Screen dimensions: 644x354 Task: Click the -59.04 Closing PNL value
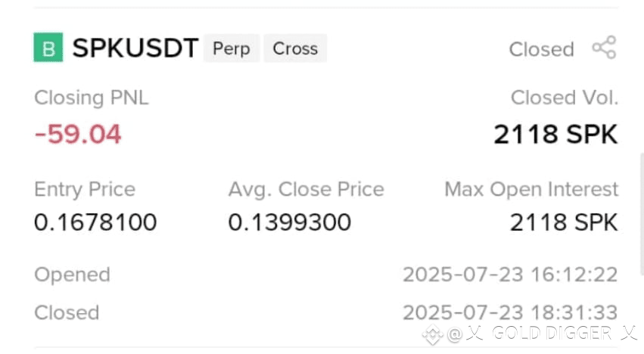click(x=78, y=134)
